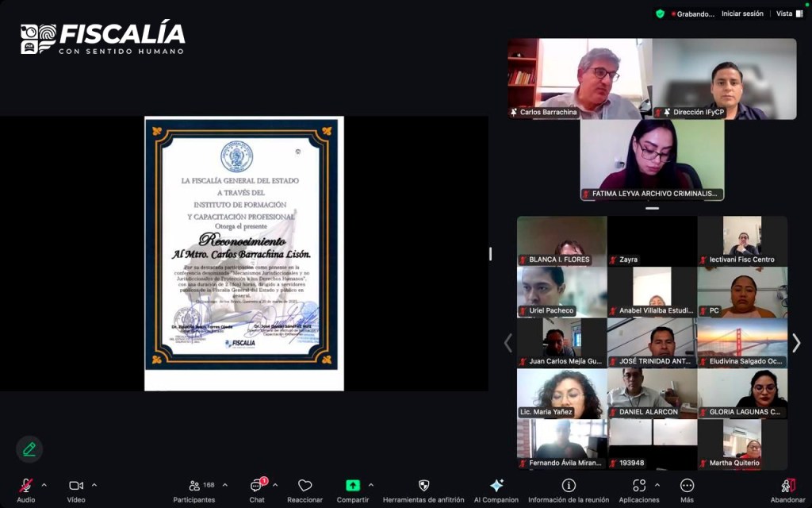
Task: Open the Chat panel
Action: pyautogui.click(x=257, y=486)
